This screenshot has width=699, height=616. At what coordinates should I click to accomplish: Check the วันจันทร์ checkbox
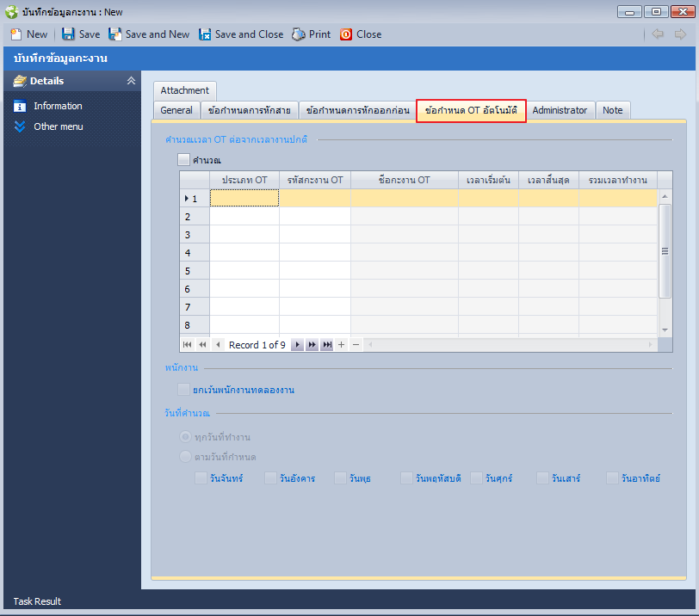tap(201, 478)
